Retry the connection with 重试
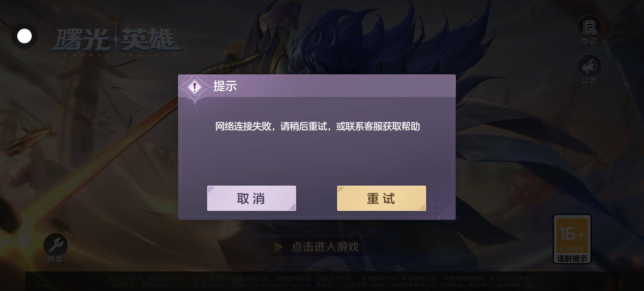The width and height of the screenshot is (644, 291). (381, 198)
